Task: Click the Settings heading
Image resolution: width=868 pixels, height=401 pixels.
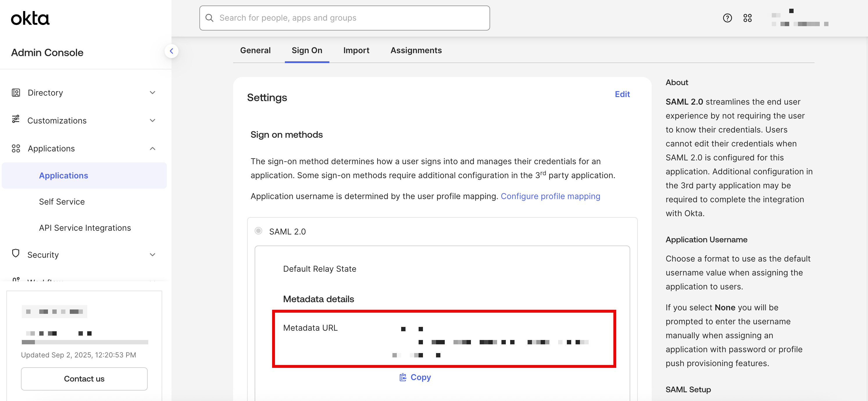Action: tap(267, 98)
